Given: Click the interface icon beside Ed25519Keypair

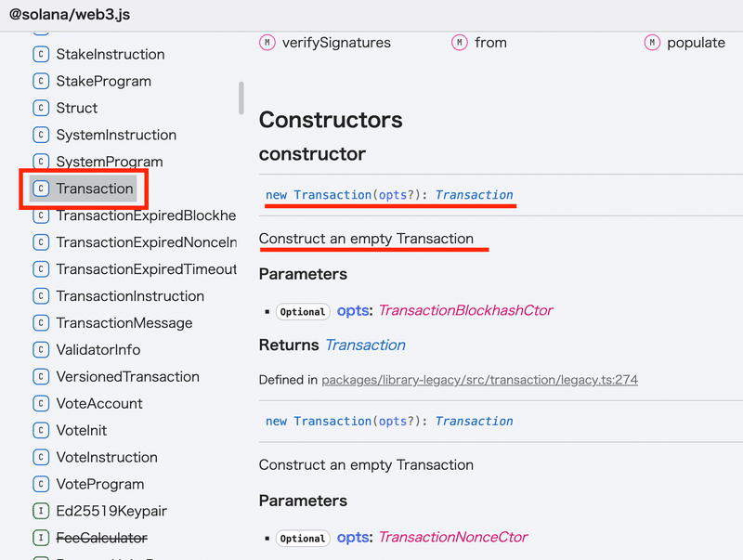Looking at the screenshot, I should (41, 511).
